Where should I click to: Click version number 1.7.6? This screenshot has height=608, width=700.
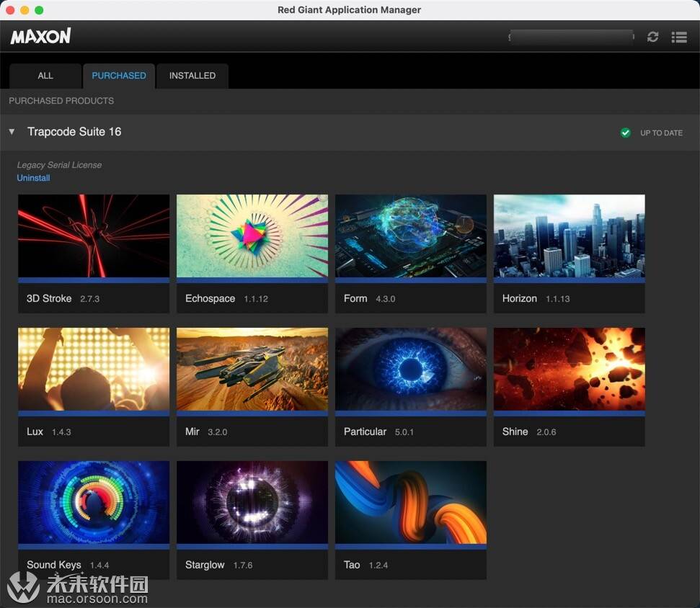243,565
